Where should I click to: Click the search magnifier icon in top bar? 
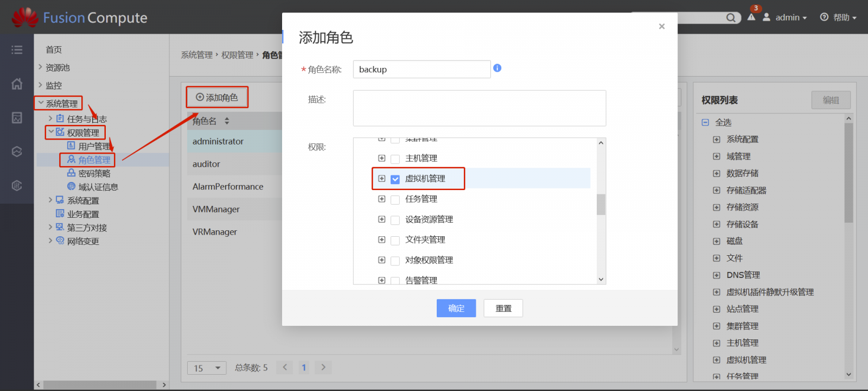coord(731,18)
